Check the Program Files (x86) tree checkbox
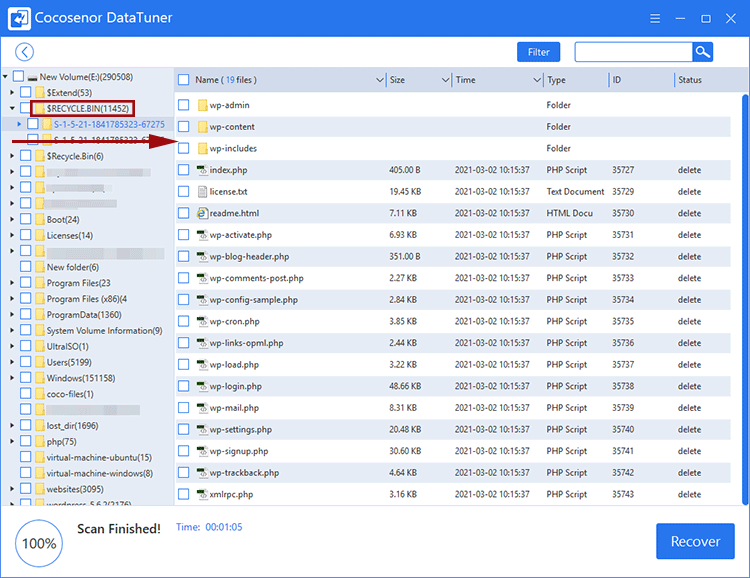This screenshot has width=750, height=578. (26, 299)
